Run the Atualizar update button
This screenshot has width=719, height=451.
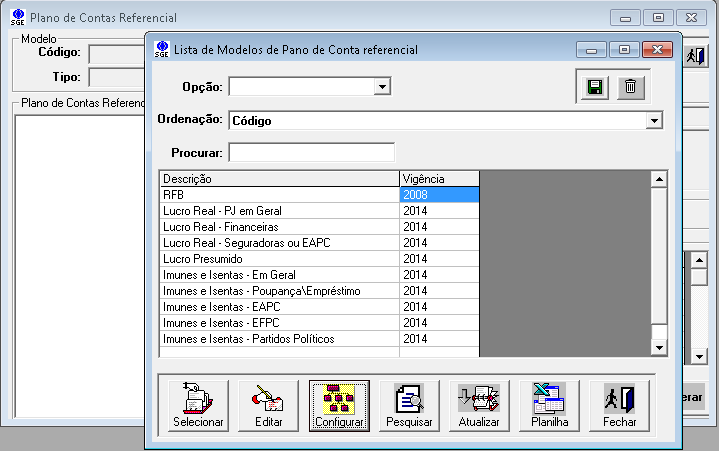coord(479,406)
